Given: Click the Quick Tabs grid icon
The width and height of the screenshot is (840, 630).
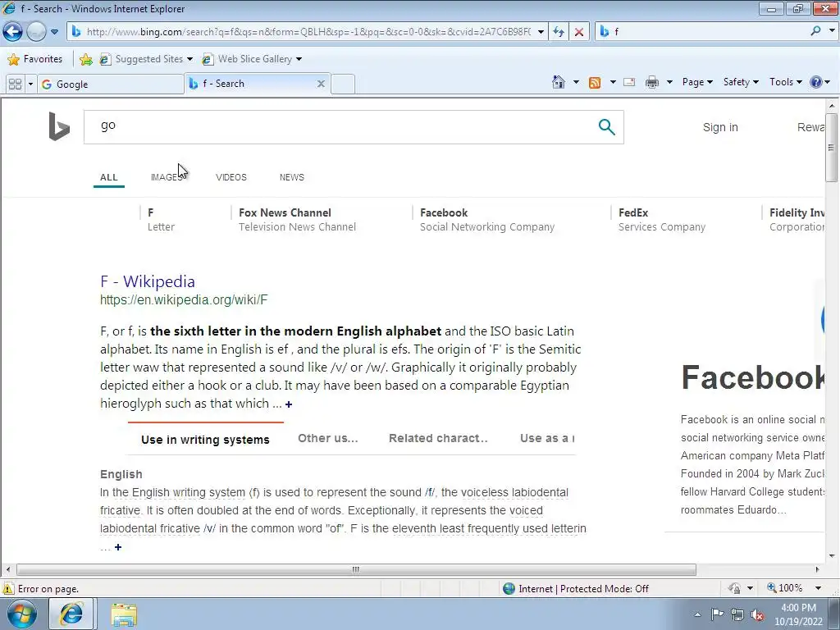Looking at the screenshot, I should click(x=15, y=84).
